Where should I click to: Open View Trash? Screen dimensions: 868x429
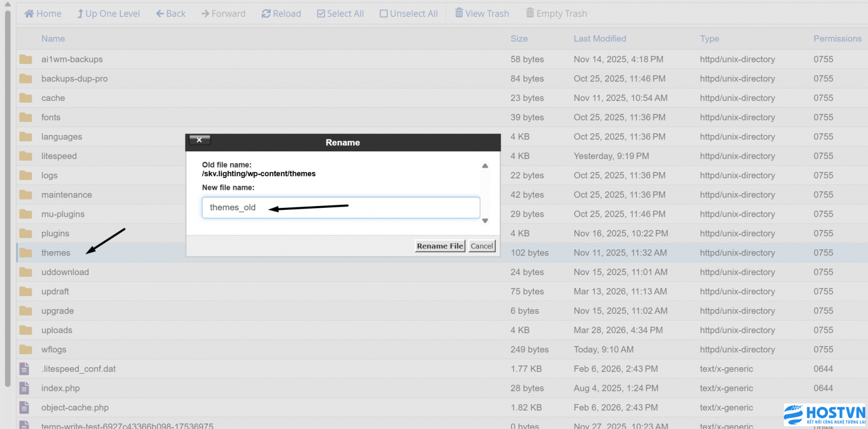(482, 14)
